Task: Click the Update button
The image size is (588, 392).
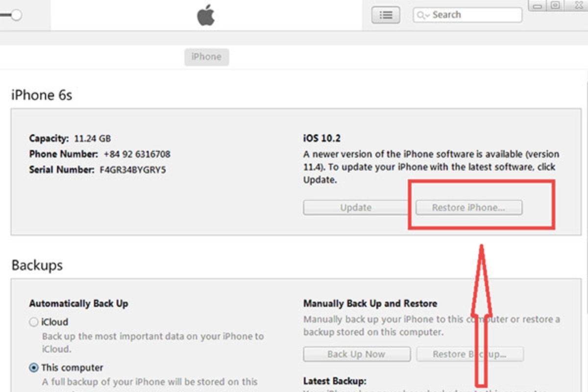Action: pyautogui.click(x=356, y=208)
